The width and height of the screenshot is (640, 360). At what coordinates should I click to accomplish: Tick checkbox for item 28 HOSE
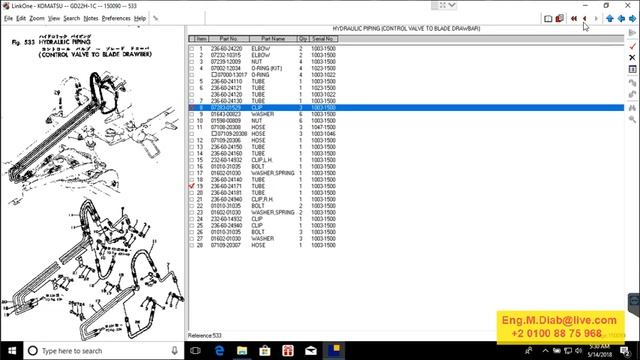tap(192, 245)
